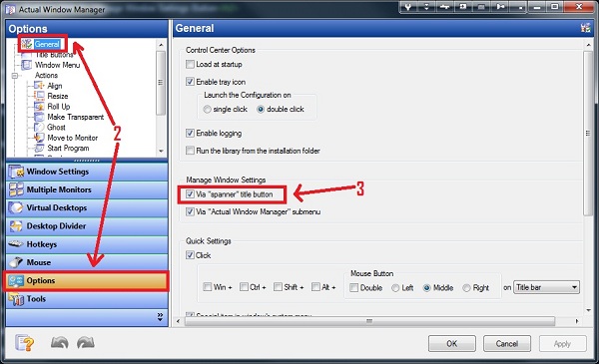Toggle the Enable logging checkbox
Viewport: 599px width, 364px height.
click(190, 133)
